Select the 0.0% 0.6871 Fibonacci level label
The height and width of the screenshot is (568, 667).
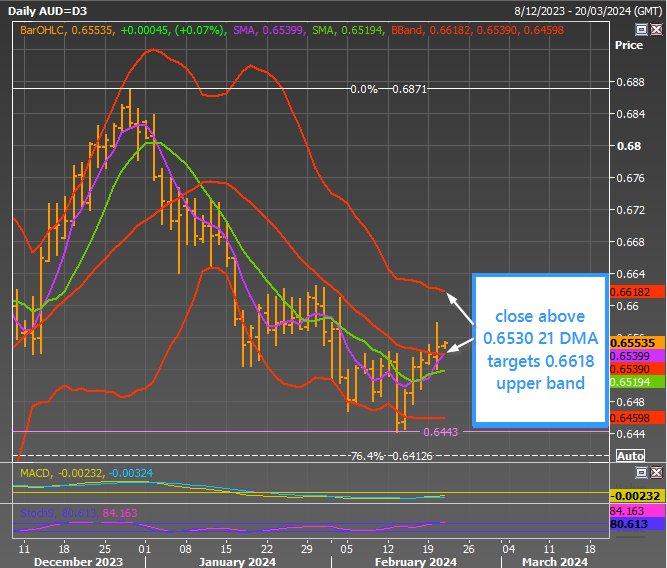[x=388, y=89]
